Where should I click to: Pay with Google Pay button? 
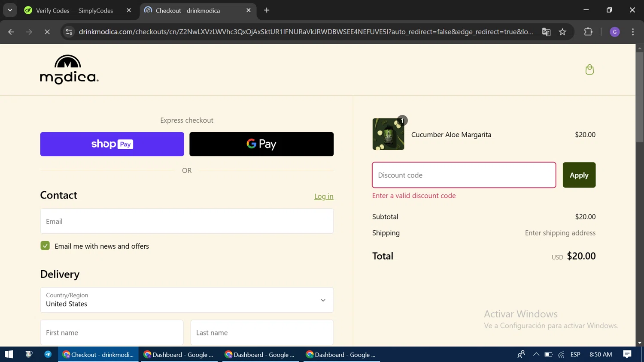point(261,144)
